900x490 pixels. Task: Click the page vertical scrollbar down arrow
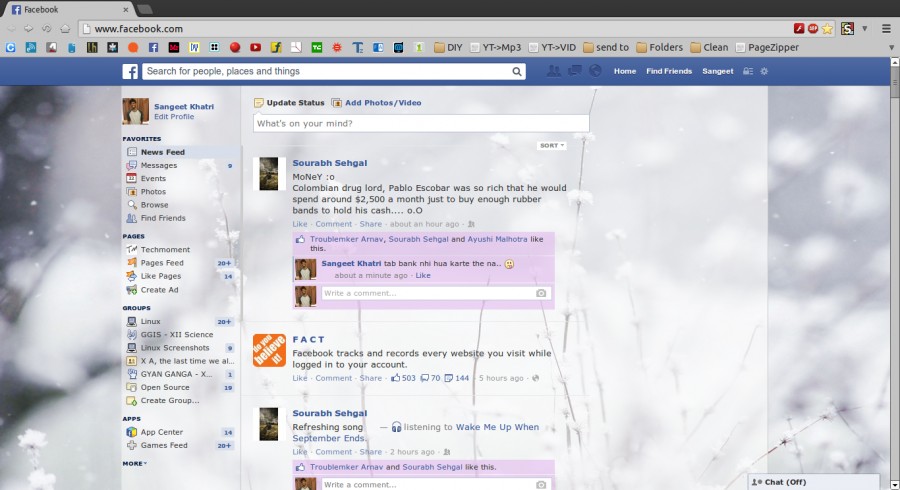point(895,485)
